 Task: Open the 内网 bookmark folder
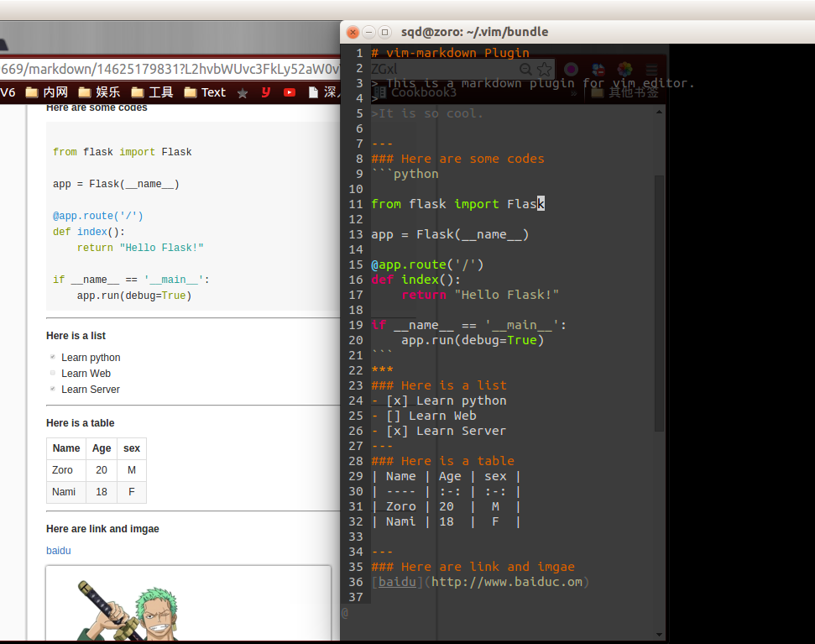47,92
